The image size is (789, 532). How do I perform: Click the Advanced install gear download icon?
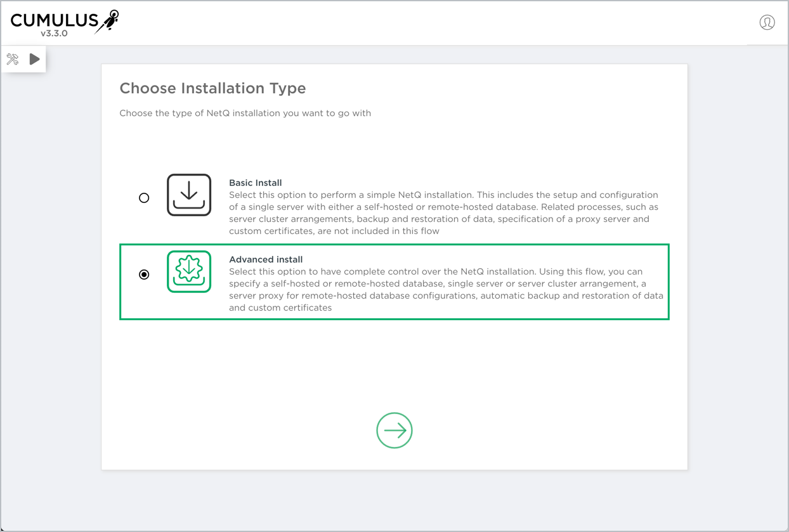[189, 271]
